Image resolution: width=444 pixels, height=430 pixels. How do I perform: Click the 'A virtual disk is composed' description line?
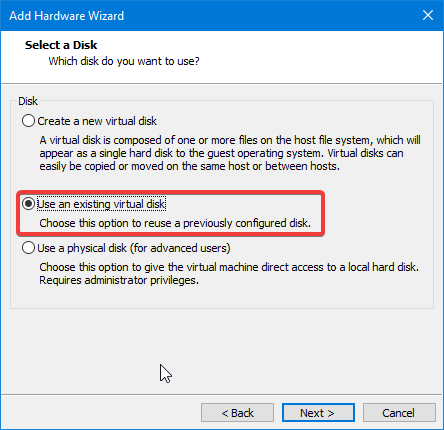[x=230, y=140]
